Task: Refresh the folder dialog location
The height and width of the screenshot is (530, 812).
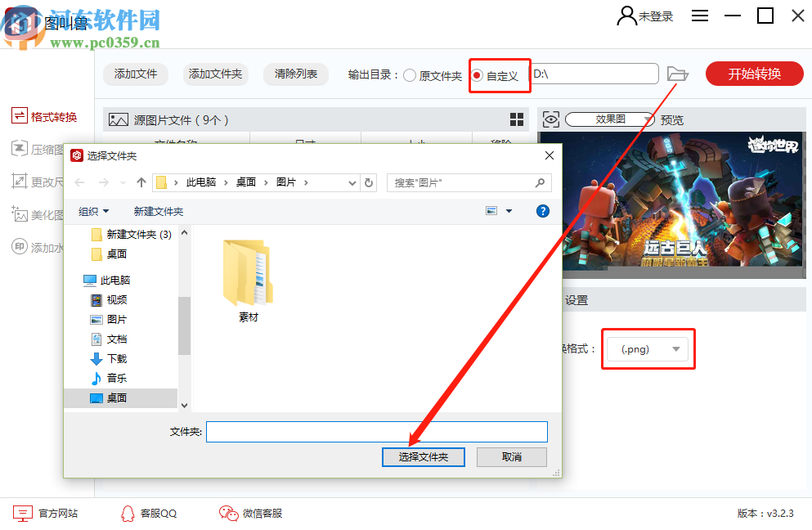Action: tap(369, 183)
